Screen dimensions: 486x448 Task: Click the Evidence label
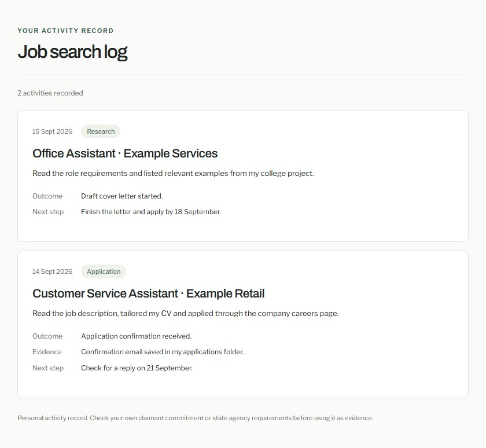click(47, 352)
